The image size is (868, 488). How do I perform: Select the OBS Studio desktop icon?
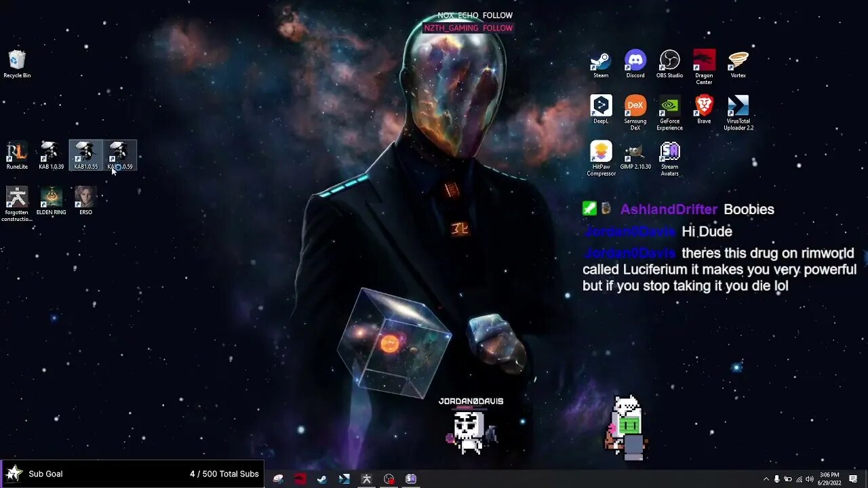pos(669,64)
